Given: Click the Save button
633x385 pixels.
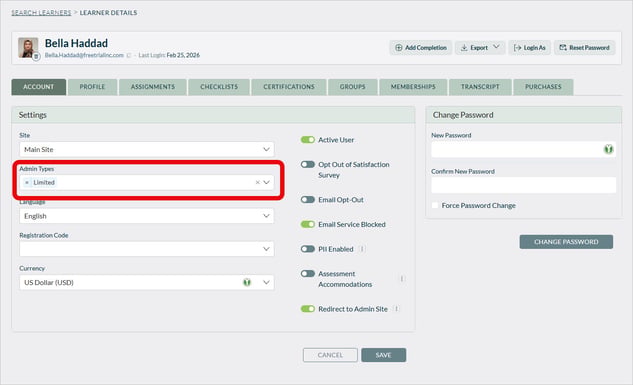Looking at the screenshot, I should 384,355.
